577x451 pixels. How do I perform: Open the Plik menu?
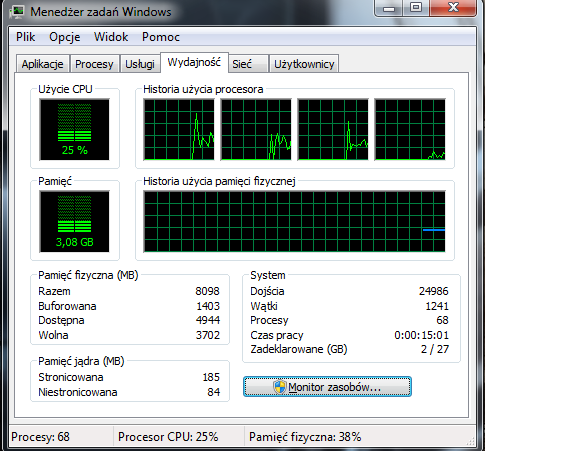pyautogui.click(x=25, y=37)
